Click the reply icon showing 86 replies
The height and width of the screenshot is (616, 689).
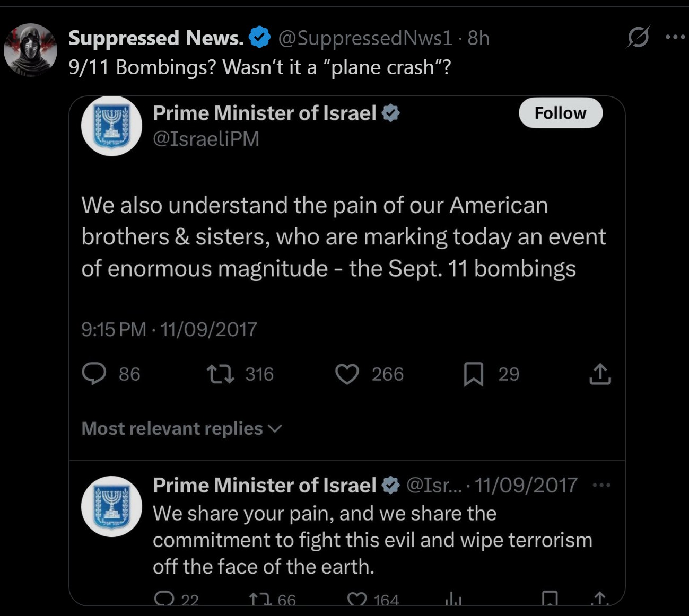(94, 374)
